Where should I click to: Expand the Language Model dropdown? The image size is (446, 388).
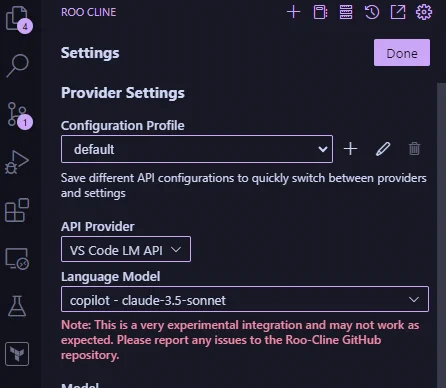[245, 299]
